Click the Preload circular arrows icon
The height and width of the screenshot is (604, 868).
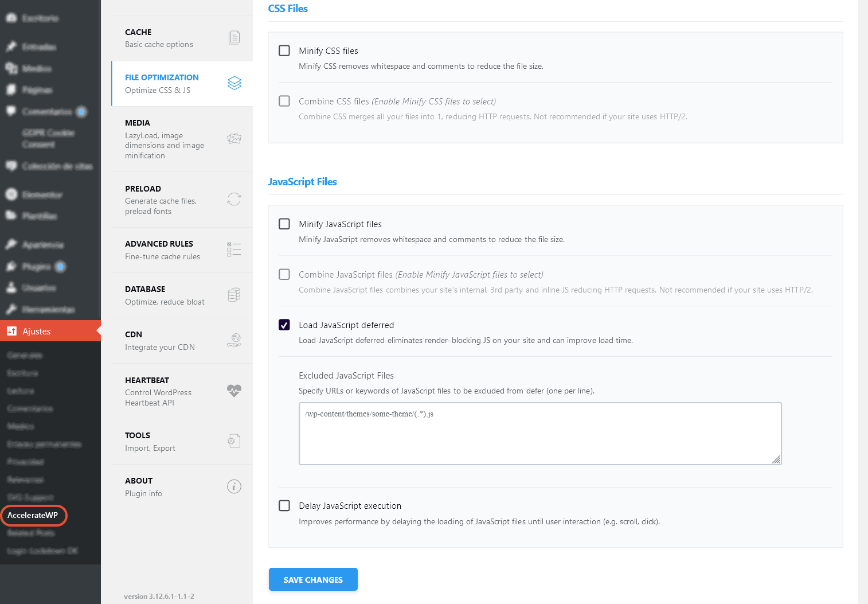(x=234, y=199)
